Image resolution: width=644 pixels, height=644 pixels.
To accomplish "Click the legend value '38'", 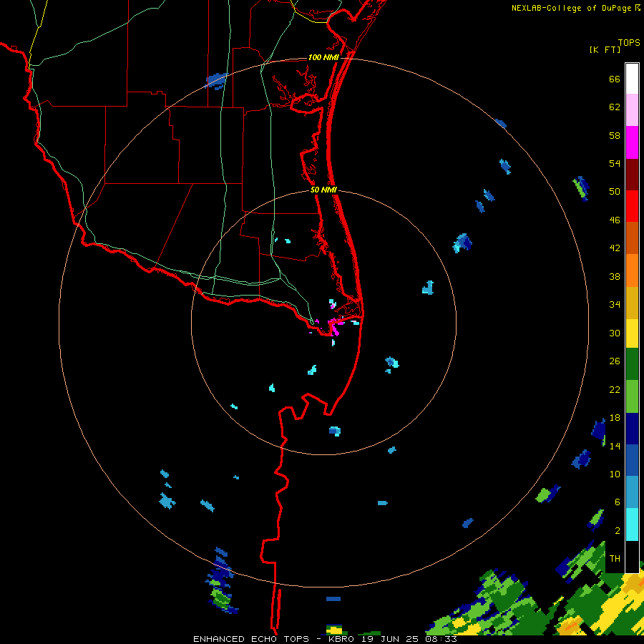I will (615, 276).
